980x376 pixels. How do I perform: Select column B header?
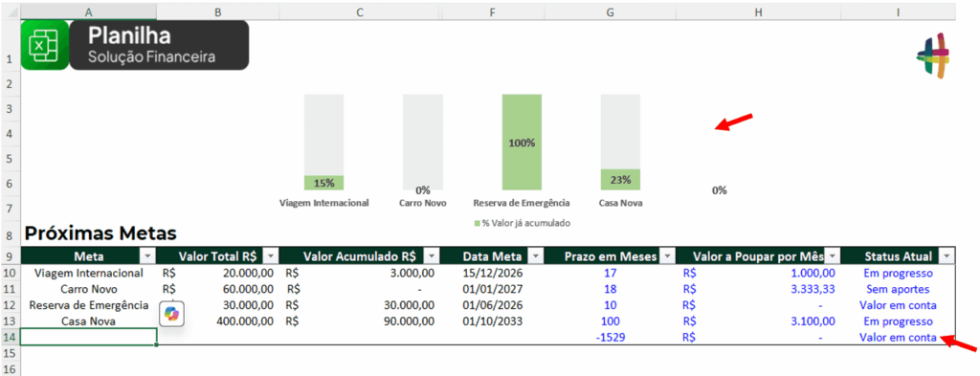(x=217, y=11)
